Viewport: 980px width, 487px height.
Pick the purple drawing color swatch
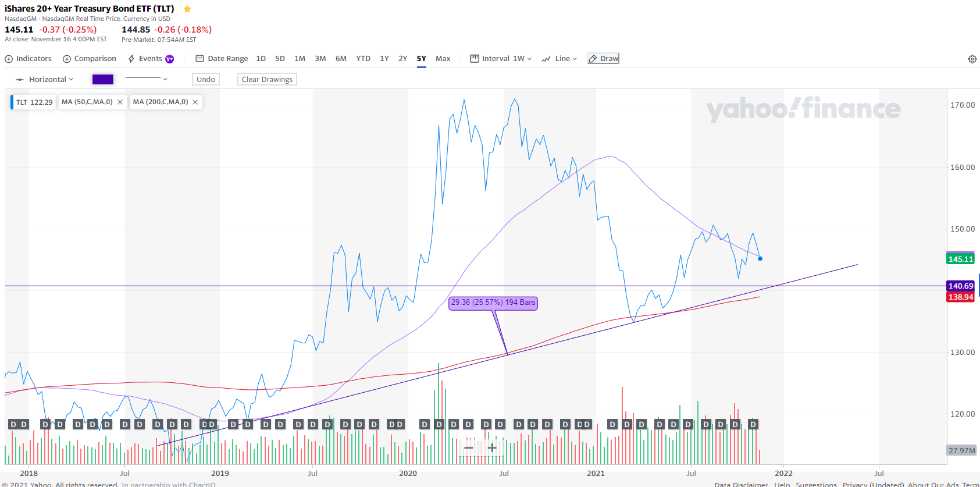[103, 79]
